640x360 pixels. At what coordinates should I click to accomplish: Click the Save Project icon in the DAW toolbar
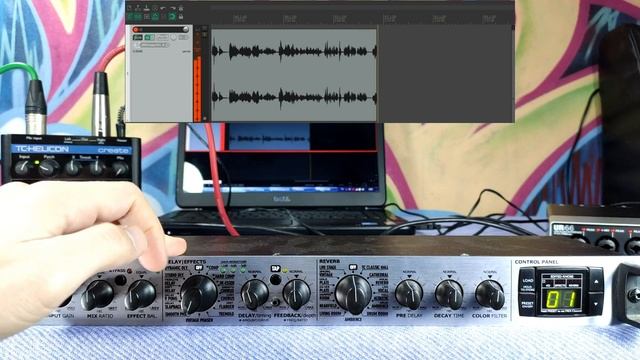pos(147,8)
